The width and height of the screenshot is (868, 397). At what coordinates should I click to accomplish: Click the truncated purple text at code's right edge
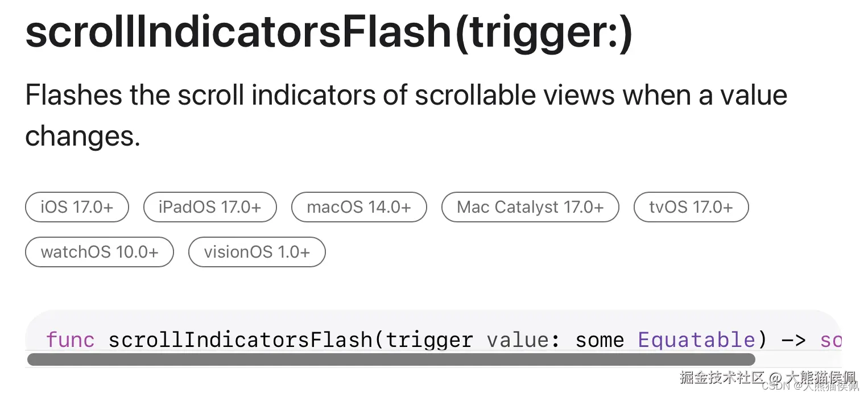point(830,340)
